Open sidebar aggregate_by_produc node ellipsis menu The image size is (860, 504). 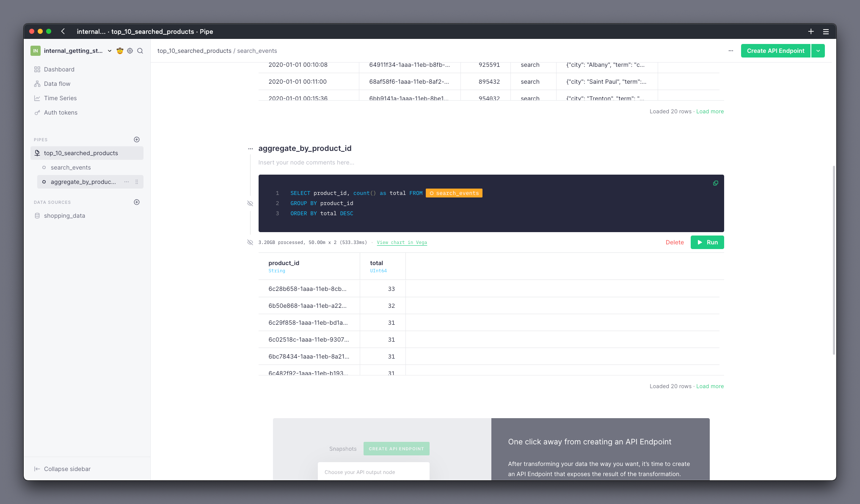tap(127, 182)
